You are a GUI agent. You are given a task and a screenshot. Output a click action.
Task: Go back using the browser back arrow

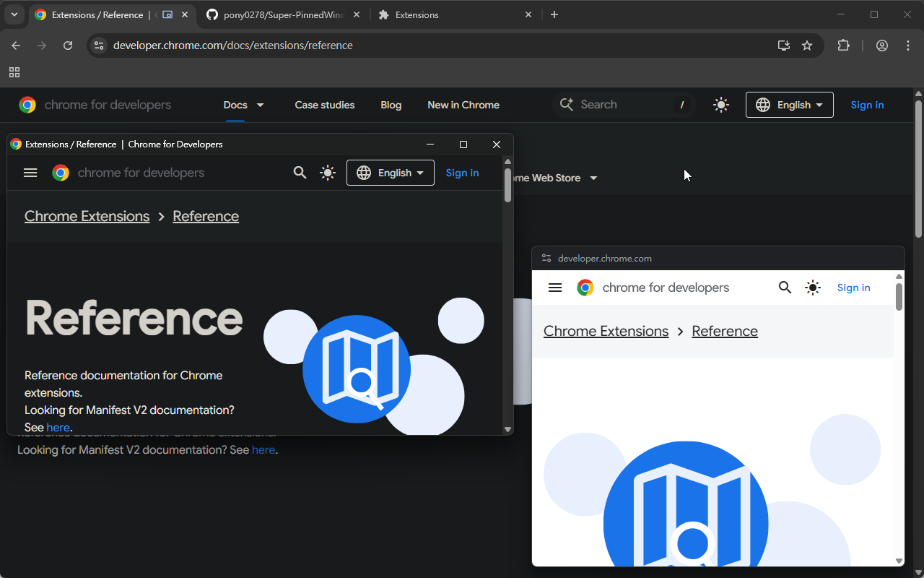tap(16, 46)
